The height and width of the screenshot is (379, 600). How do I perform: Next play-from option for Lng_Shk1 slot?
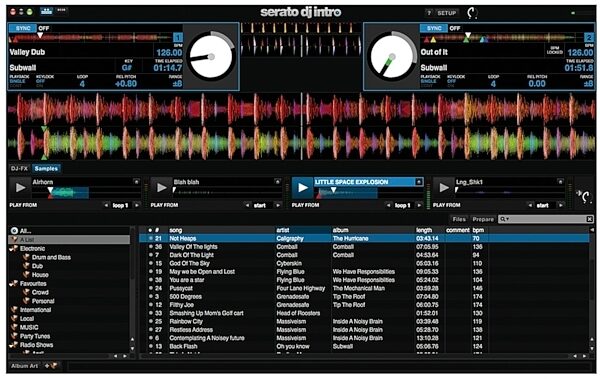click(x=560, y=205)
